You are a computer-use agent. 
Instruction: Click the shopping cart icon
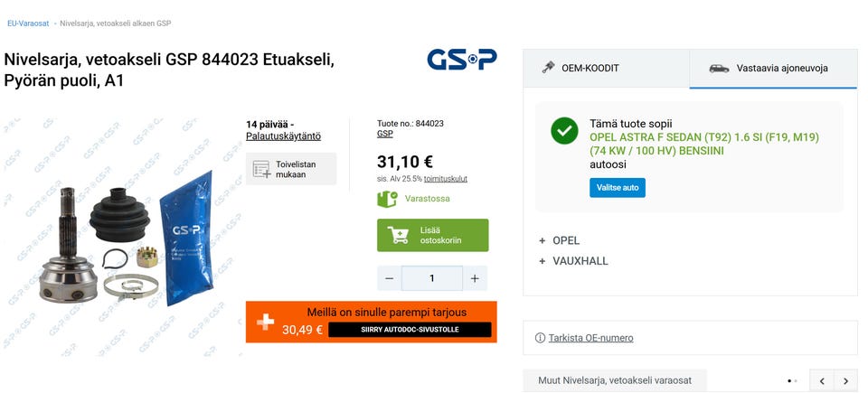398,235
